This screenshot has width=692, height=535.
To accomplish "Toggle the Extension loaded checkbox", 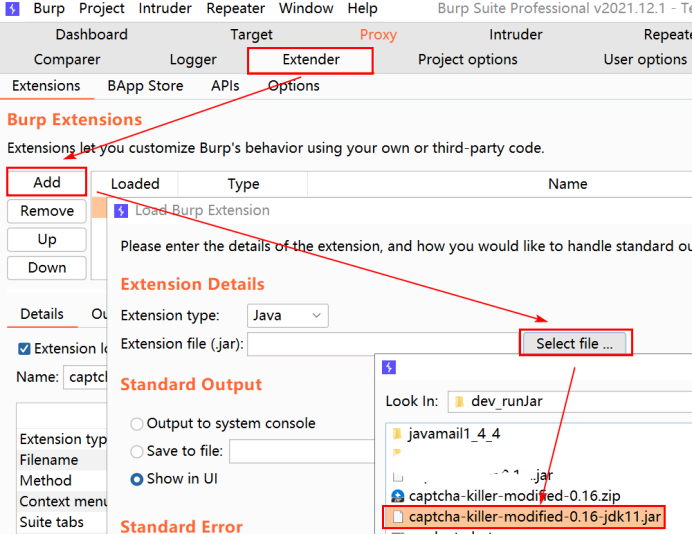I will (x=24, y=349).
